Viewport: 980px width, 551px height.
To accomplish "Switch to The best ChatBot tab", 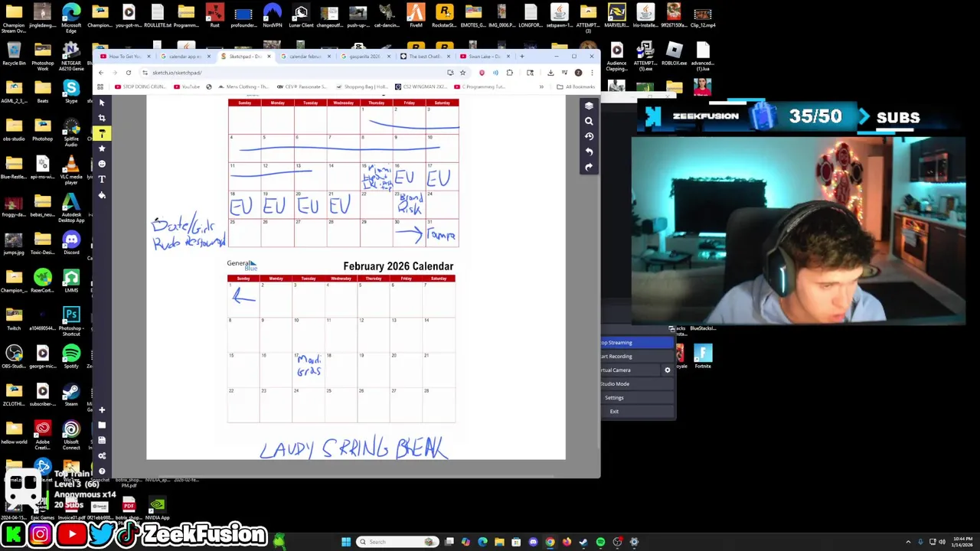I will point(426,57).
